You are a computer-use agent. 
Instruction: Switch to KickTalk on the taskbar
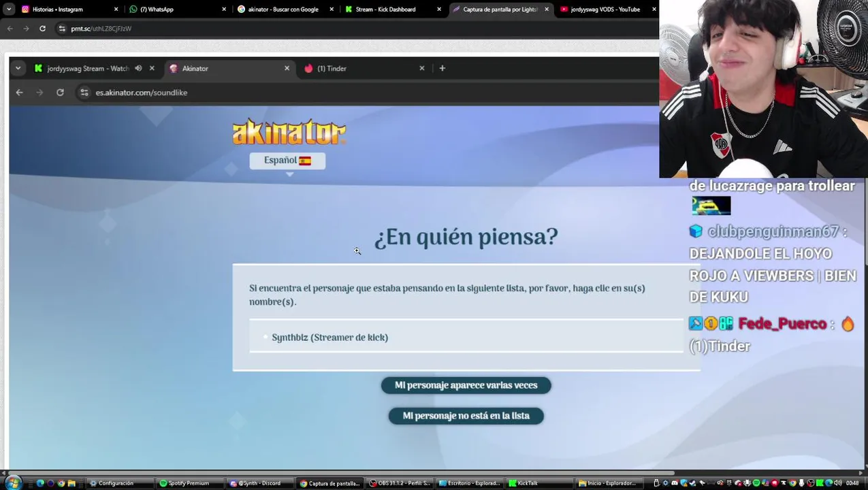(539, 483)
